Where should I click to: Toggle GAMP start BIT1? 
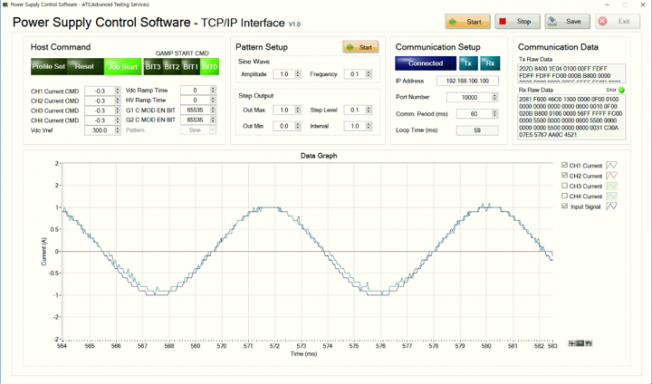coord(191,67)
